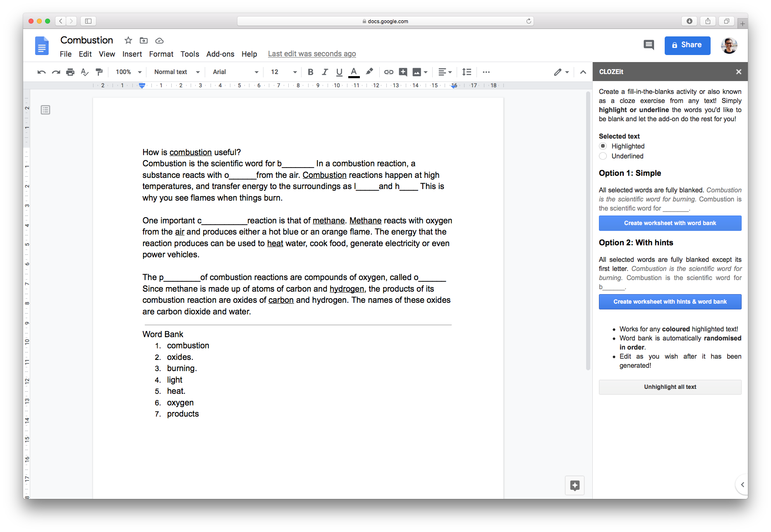Open line spacing options
The image size is (771, 532).
(467, 72)
